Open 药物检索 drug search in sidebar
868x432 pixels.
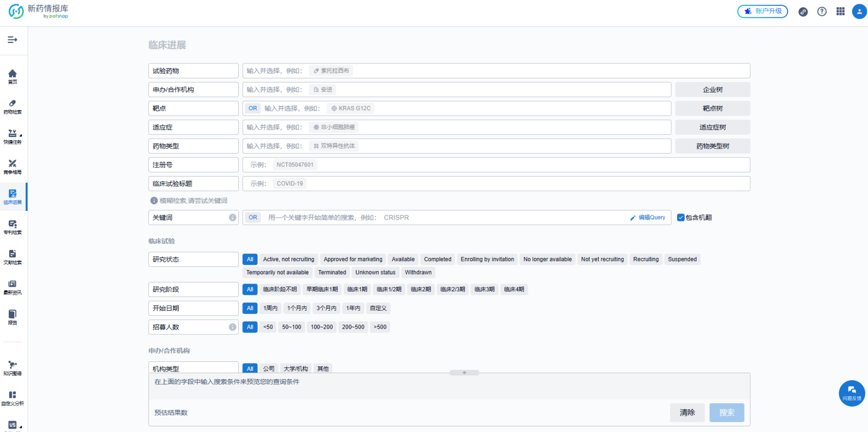(12, 106)
